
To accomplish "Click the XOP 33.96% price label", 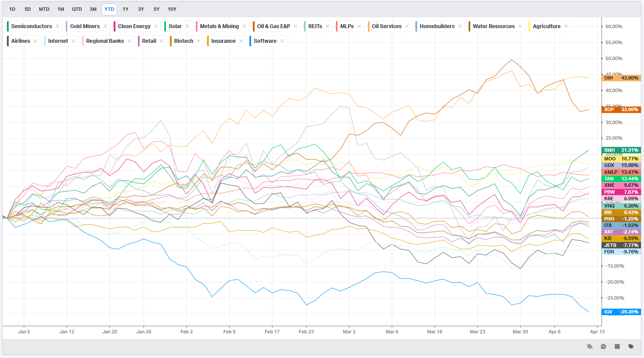I will 621,109.
